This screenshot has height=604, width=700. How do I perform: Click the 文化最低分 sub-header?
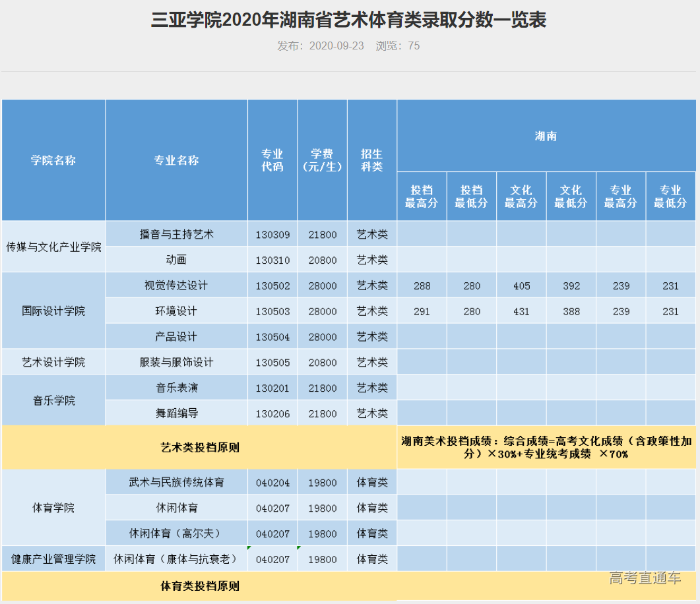(571, 195)
